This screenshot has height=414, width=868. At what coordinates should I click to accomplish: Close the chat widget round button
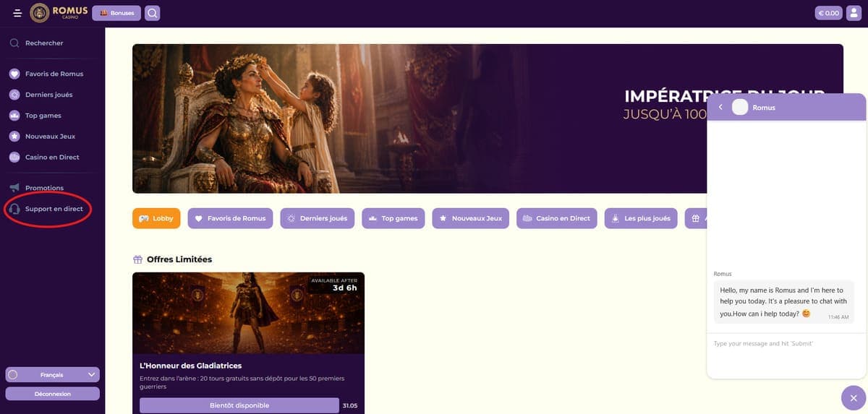(x=854, y=398)
